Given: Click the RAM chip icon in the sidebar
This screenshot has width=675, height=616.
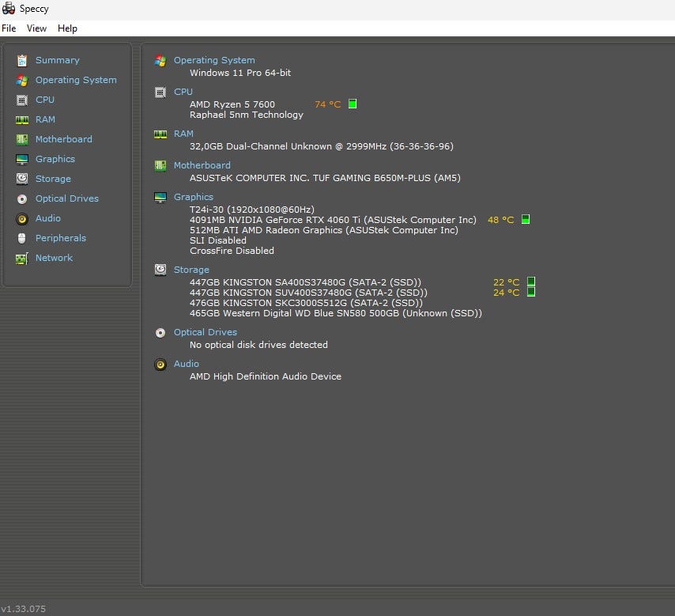Looking at the screenshot, I should click(21, 119).
